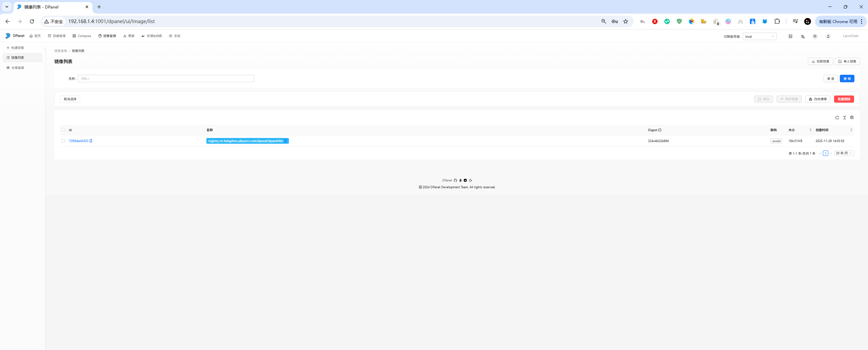This screenshot has width=868, height=350.
Task: Click the table density icon
Action: coord(845,118)
